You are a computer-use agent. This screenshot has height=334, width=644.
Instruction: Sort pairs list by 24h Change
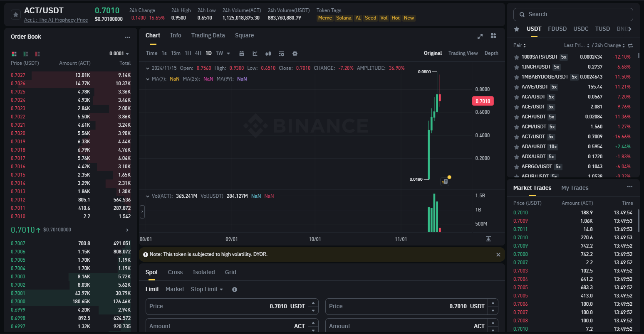click(x=610, y=45)
